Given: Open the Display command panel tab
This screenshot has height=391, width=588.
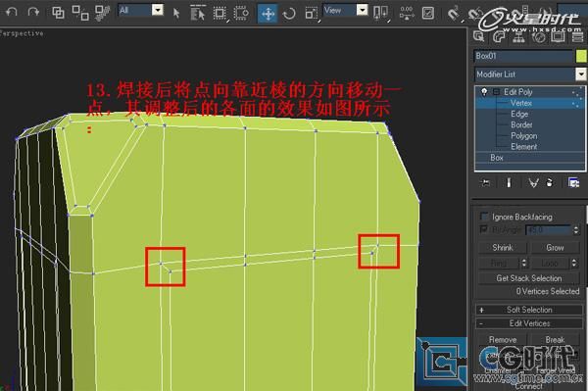Looking at the screenshot, I should tap(558, 36).
